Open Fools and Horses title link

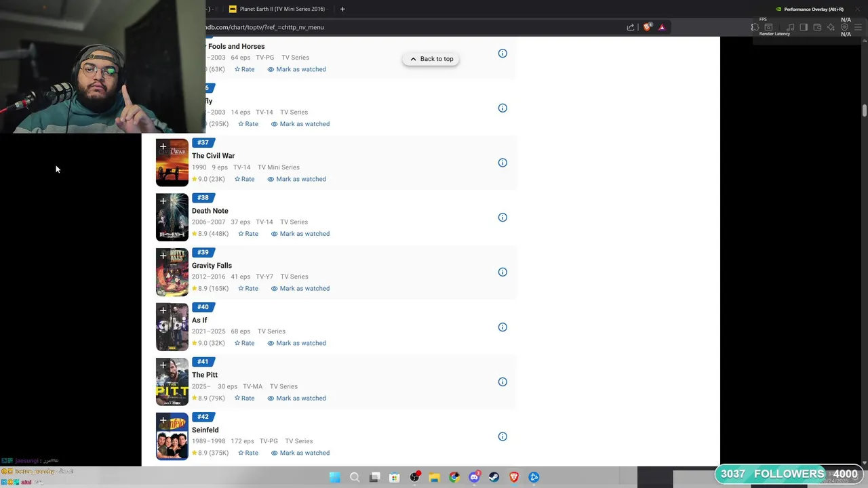(x=236, y=47)
